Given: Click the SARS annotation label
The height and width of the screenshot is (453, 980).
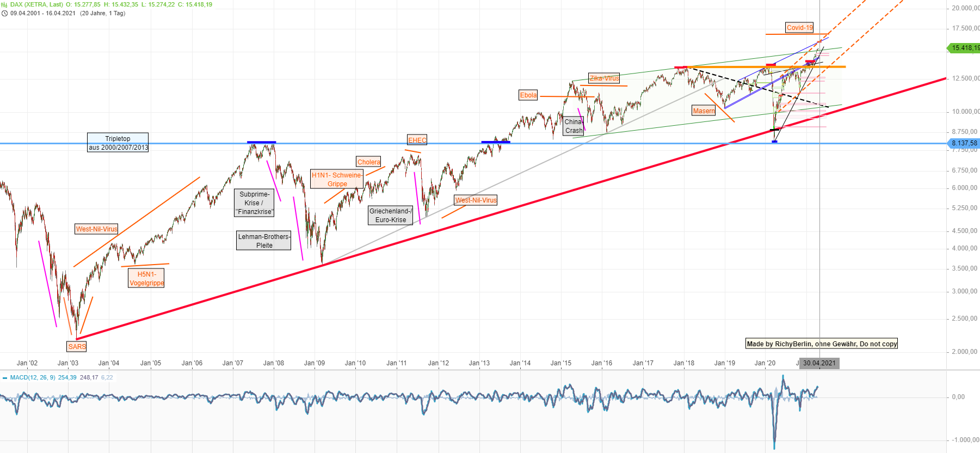Looking at the screenshot, I should (x=77, y=346).
